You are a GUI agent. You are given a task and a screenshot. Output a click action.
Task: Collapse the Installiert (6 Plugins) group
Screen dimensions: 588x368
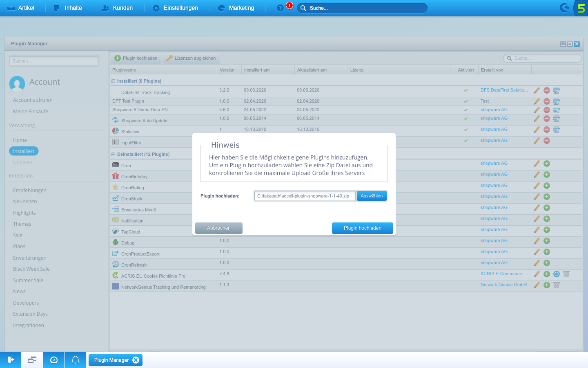[114, 81]
